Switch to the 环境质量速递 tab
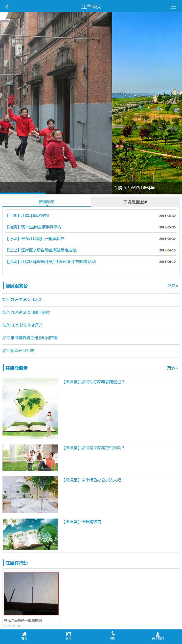This screenshot has width=182, height=644. click(x=135, y=202)
